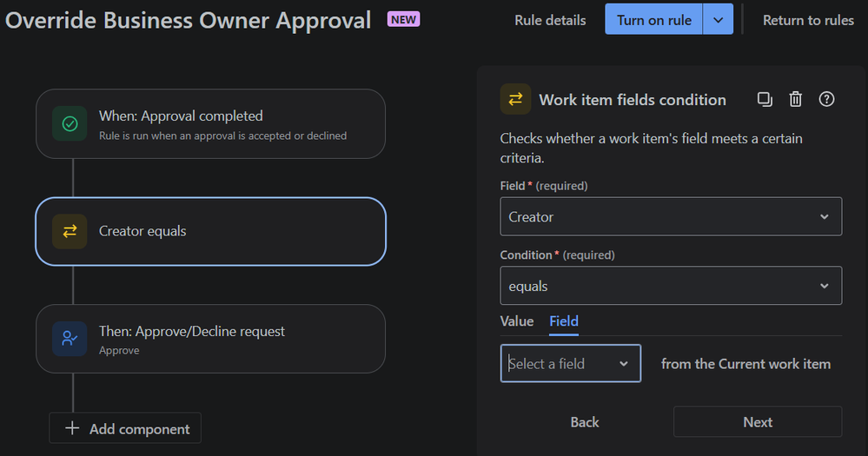
Task: Click the yellow Creator equals condition icon
Action: click(x=70, y=231)
